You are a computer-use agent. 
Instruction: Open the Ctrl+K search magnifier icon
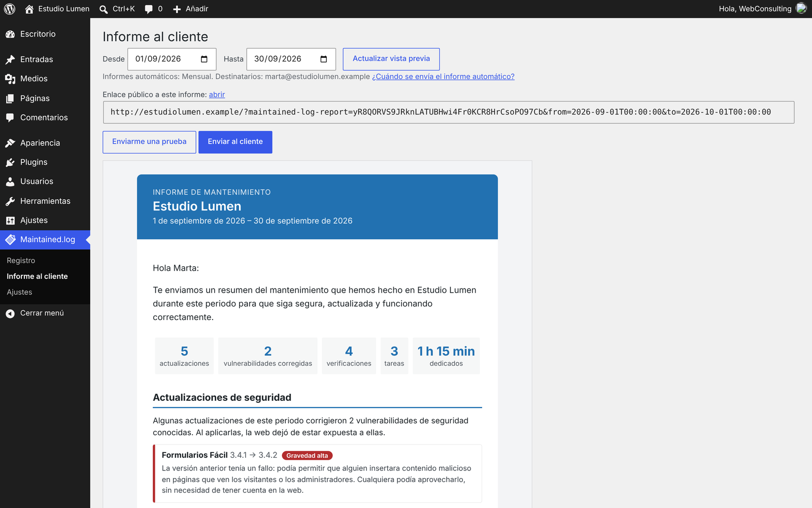104,9
